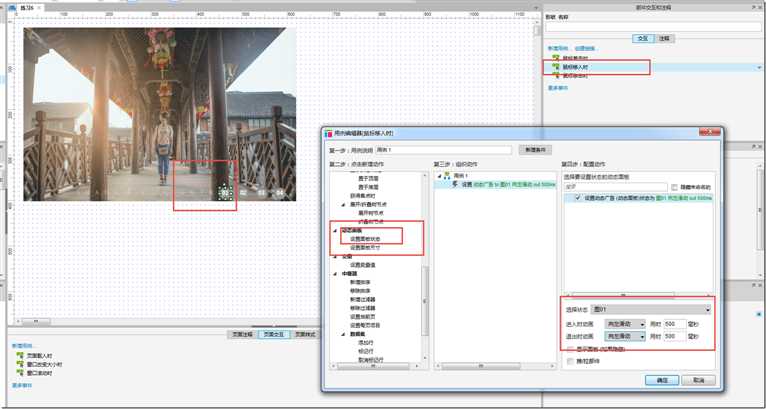Toggle the 显示面板(如果隐藏) checkbox

tap(570, 349)
